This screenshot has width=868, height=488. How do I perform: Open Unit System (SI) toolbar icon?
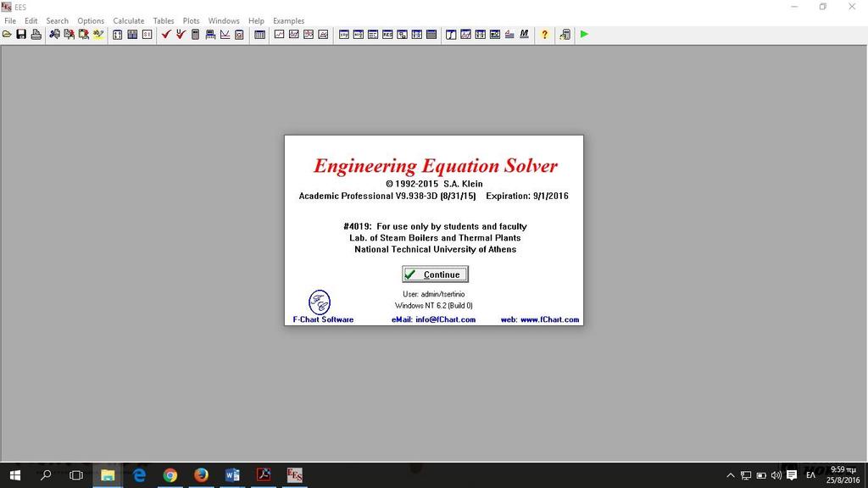click(147, 34)
